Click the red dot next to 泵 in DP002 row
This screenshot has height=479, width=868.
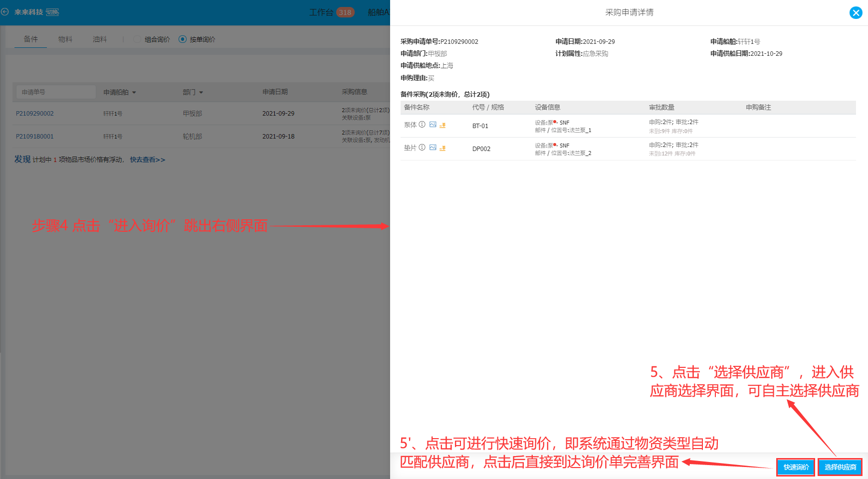[x=555, y=145]
